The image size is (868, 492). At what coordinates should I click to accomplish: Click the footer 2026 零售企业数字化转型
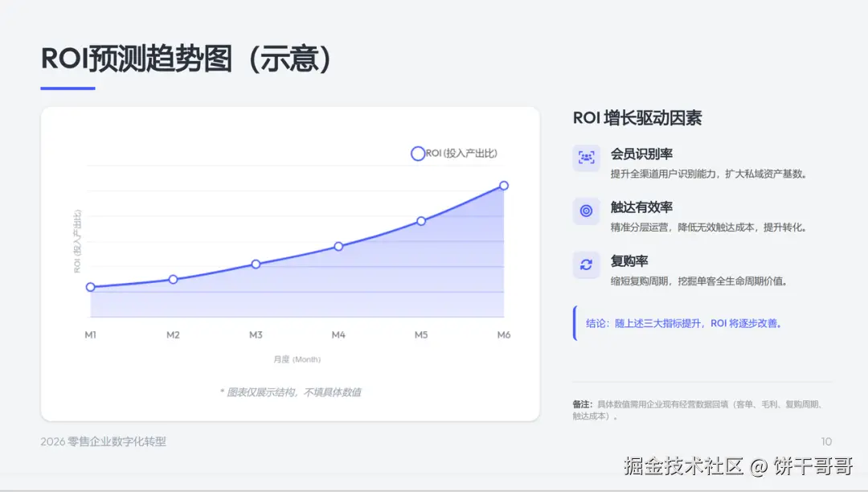tap(104, 441)
